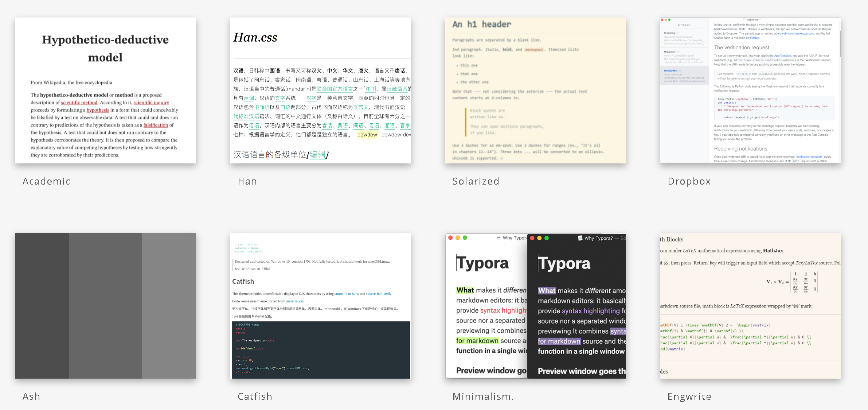Open the Dropbox theme preview
This screenshot has width=868, height=410.
coord(750,90)
